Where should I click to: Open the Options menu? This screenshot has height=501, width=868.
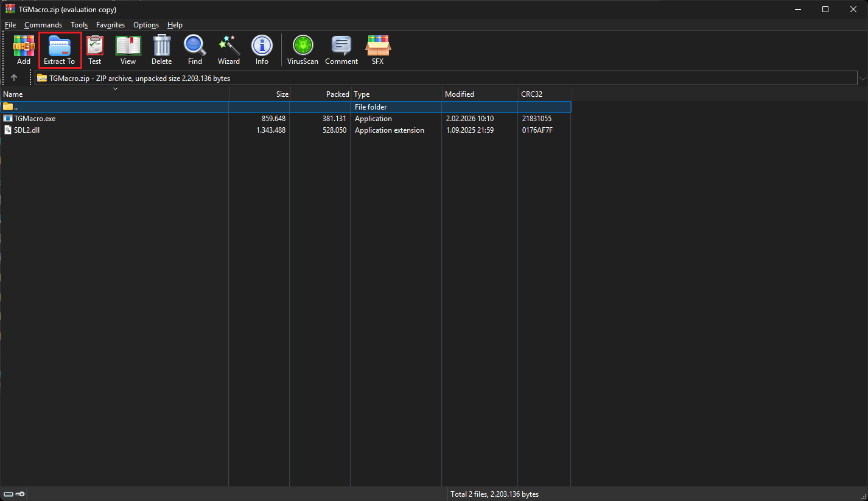146,25
